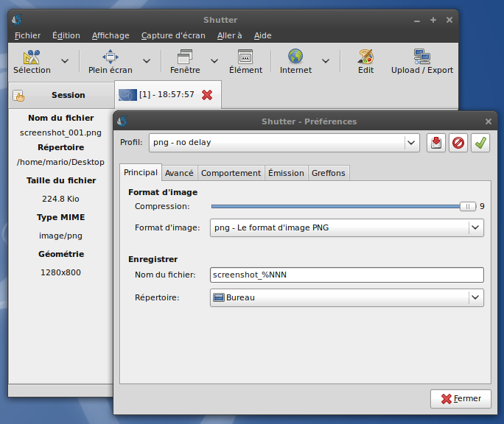This screenshot has height=424, width=504.
Task: Click the Nom du fichier text field
Action: pyautogui.click(x=346, y=275)
